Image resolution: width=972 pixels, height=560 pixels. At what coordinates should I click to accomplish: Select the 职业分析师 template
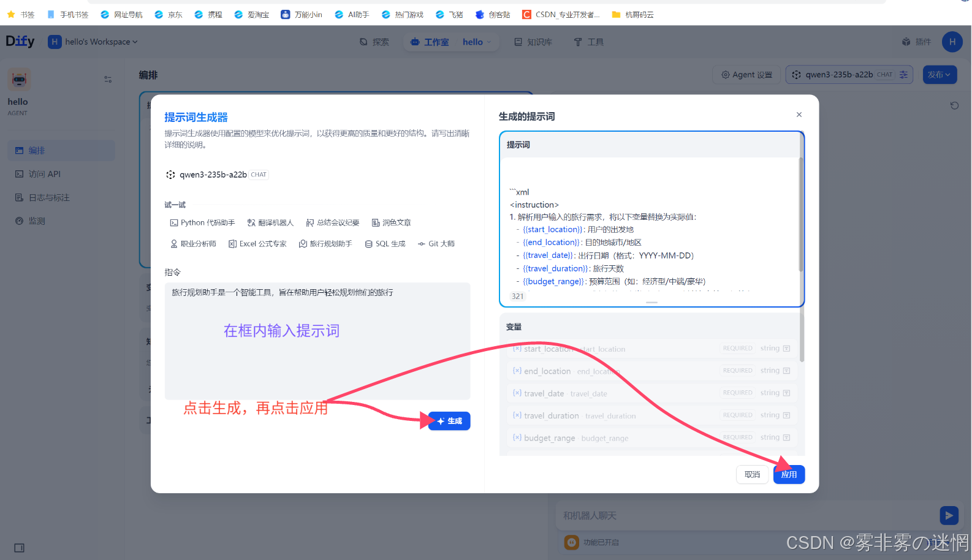(193, 244)
